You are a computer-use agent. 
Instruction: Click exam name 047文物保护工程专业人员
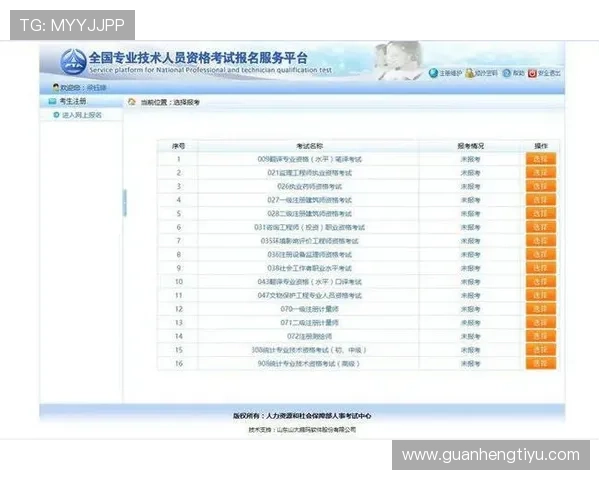tap(309, 296)
